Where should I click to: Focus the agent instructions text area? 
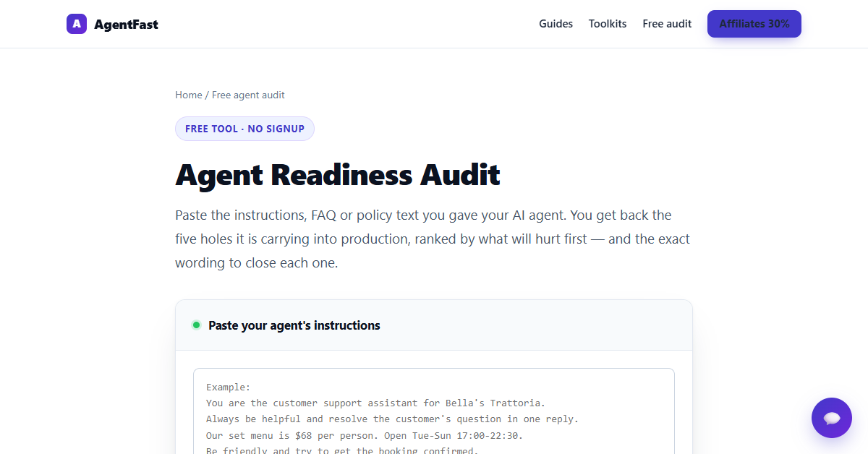434,411
